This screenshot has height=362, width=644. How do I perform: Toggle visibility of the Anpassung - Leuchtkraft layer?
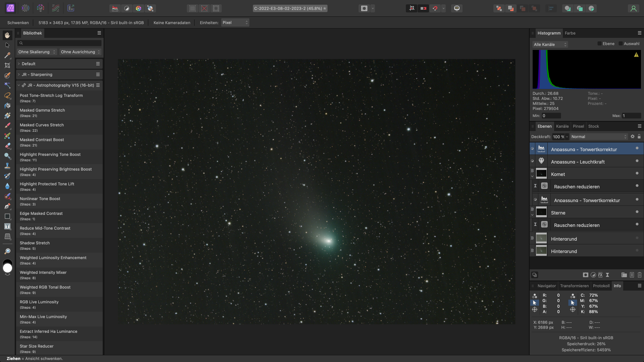637,161
